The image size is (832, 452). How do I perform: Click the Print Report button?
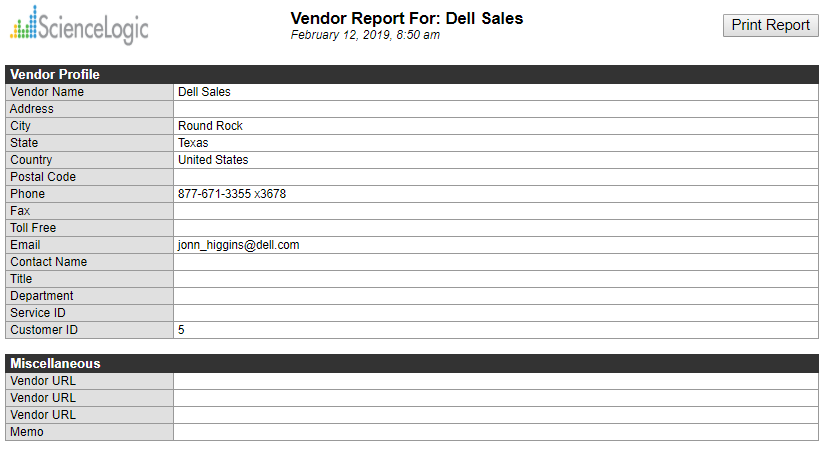[770, 25]
